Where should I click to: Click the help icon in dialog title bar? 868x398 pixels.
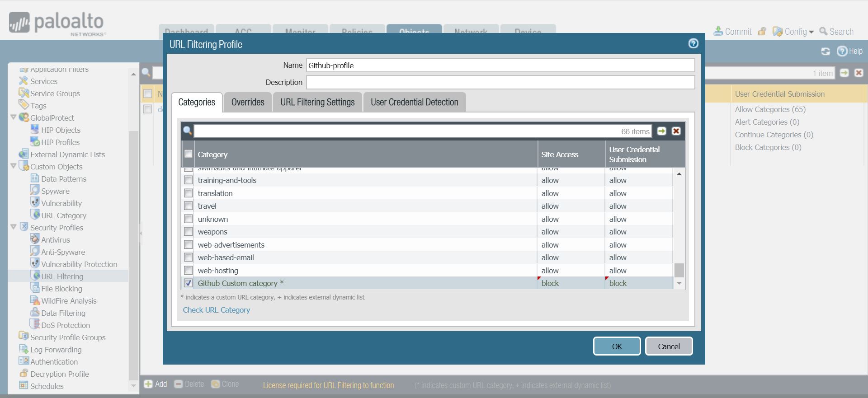tap(693, 43)
